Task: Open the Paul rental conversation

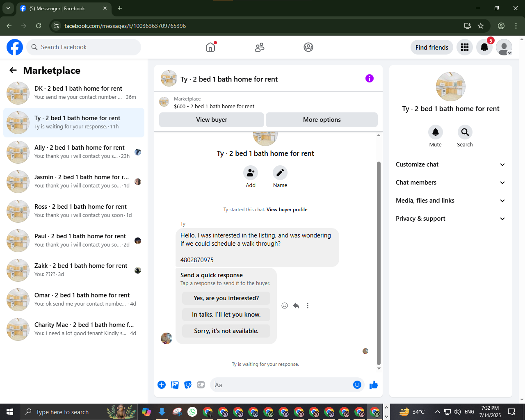Action: pos(74,241)
